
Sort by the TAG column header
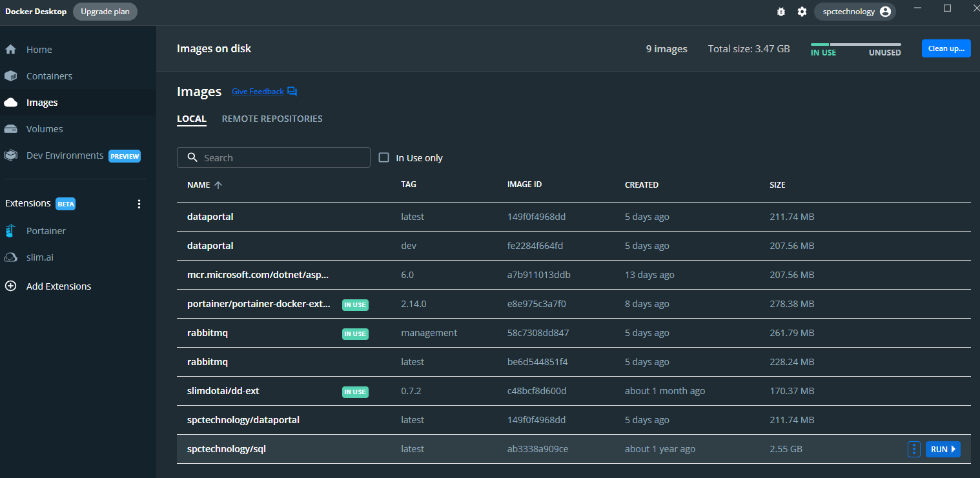point(409,184)
